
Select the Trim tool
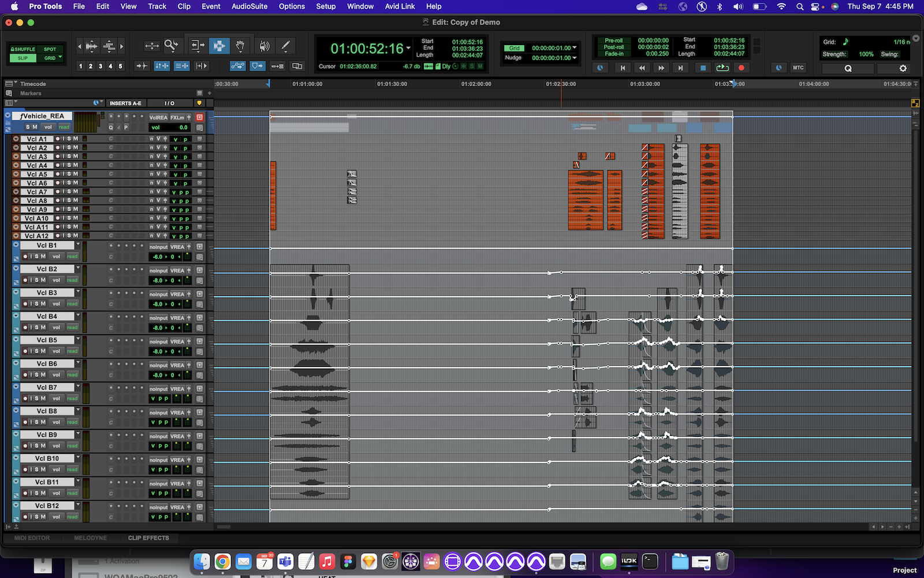(x=198, y=45)
